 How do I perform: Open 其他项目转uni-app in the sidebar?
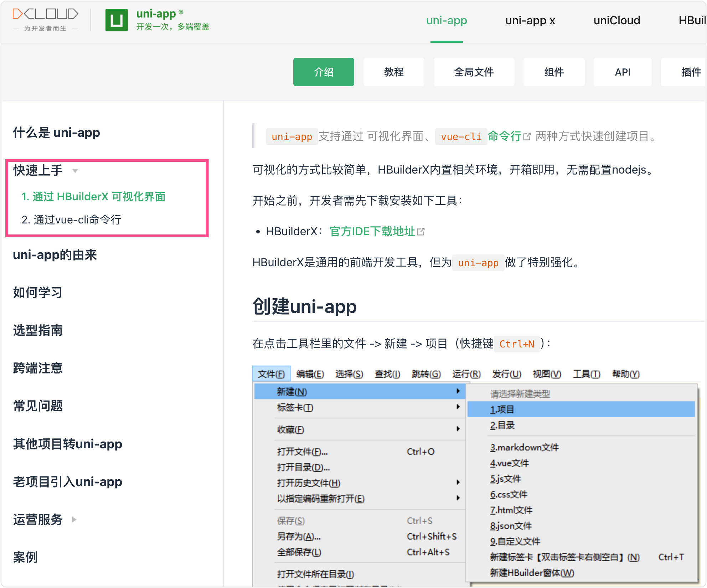point(68,444)
